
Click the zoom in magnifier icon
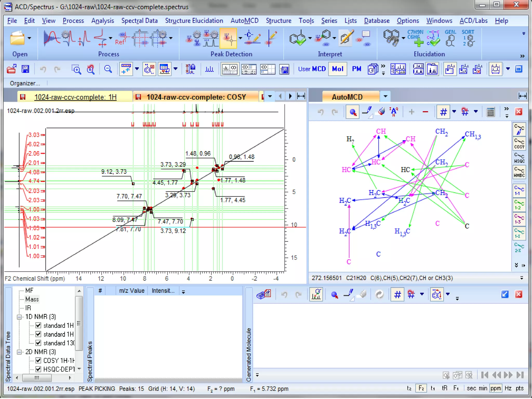76,69
